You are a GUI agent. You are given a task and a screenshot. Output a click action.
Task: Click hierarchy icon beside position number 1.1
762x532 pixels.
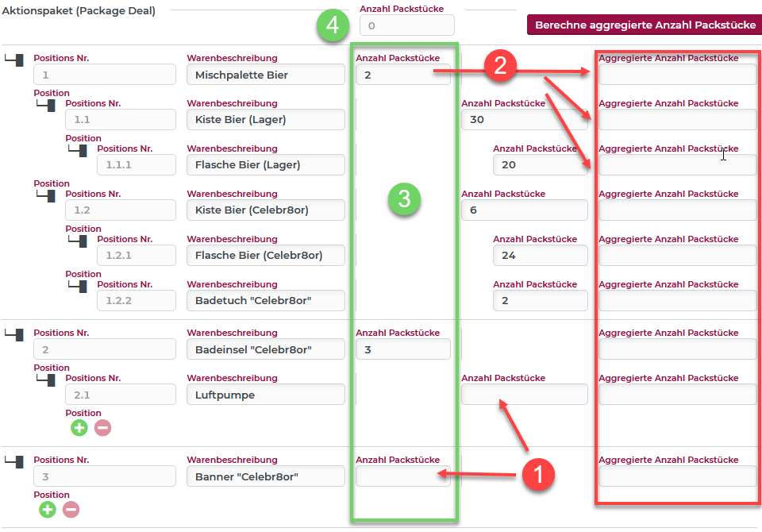click(x=46, y=105)
